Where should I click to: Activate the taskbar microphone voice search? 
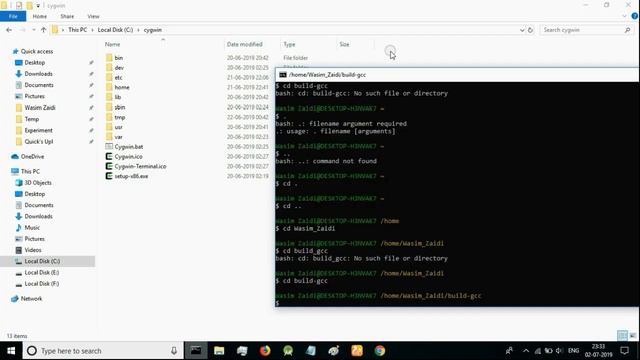[x=174, y=351]
